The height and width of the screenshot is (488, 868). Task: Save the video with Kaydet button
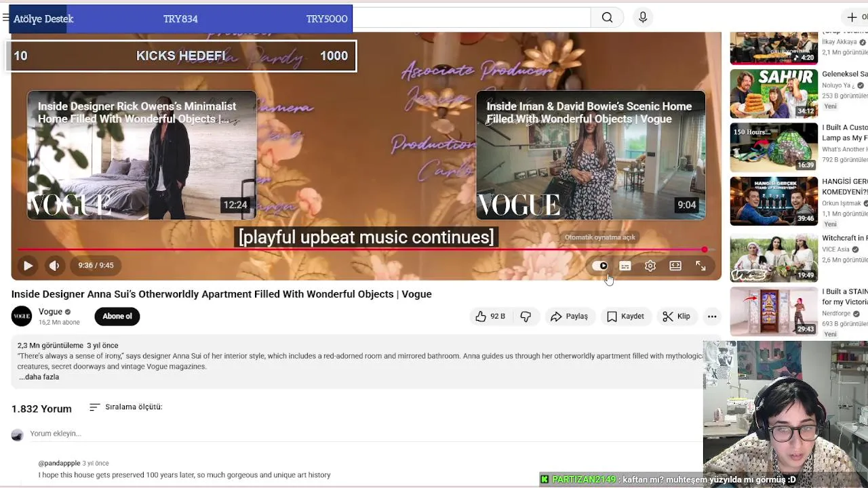[x=625, y=317]
